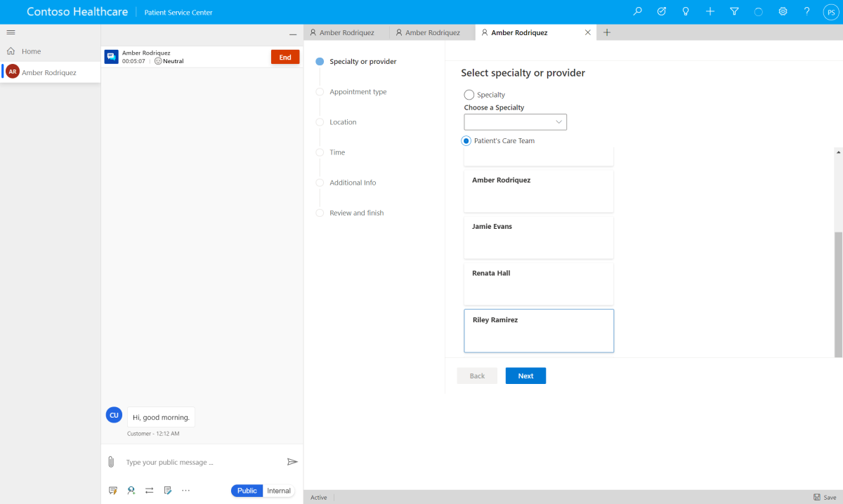Go to Specialty or provider step
Screen dimensions: 843x504
point(362,62)
